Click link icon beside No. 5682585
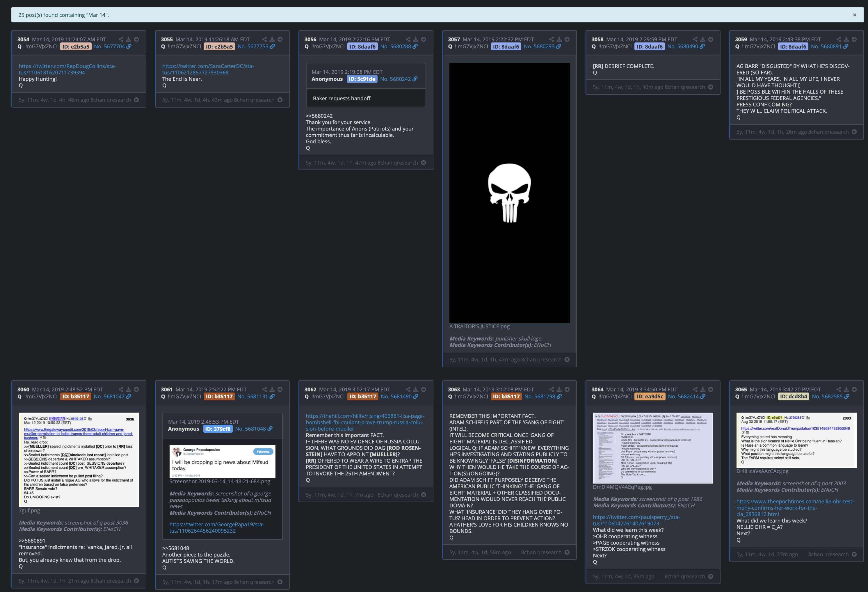Image resolution: width=868 pixels, height=592 pixels. (847, 396)
